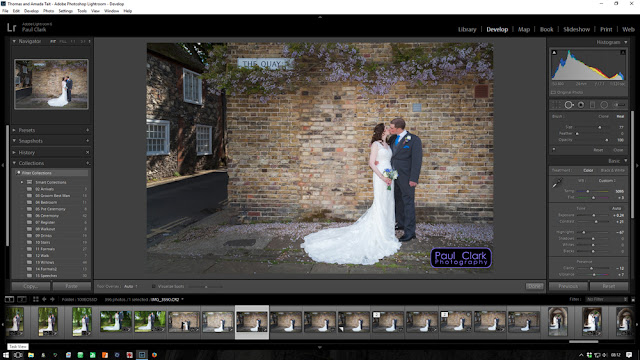Select the Spot Removal tool
The height and width of the screenshot is (360, 640).
(569, 105)
